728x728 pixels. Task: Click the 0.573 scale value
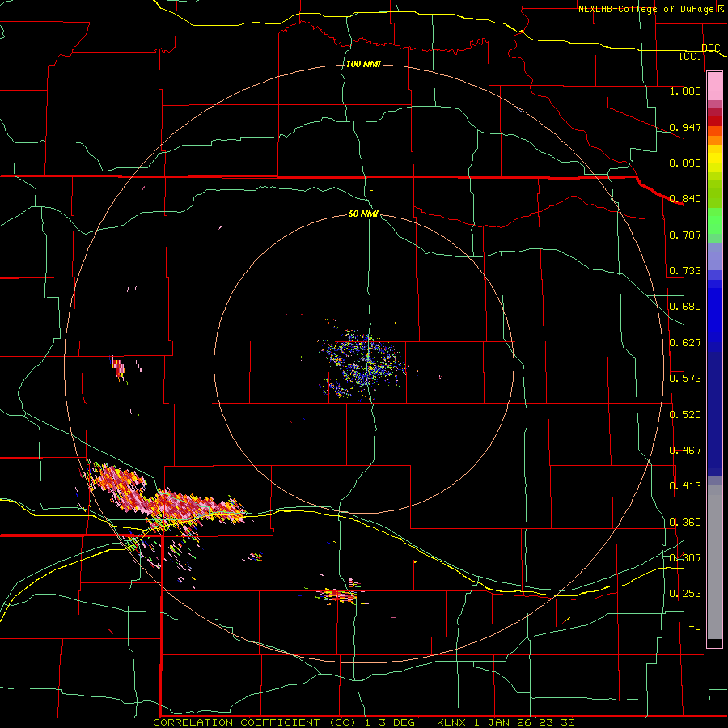[x=685, y=379]
